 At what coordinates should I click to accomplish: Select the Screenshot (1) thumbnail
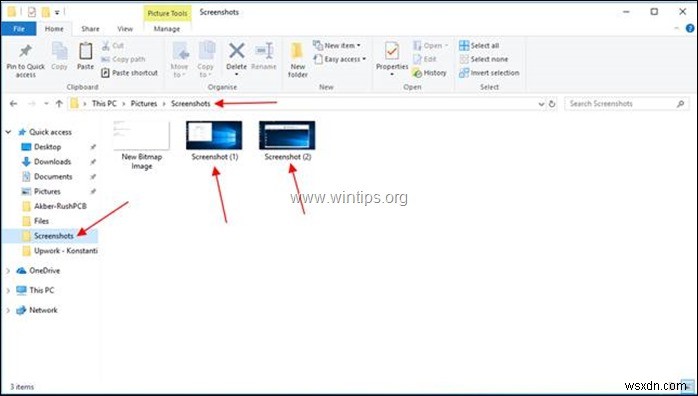click(215, 135)
